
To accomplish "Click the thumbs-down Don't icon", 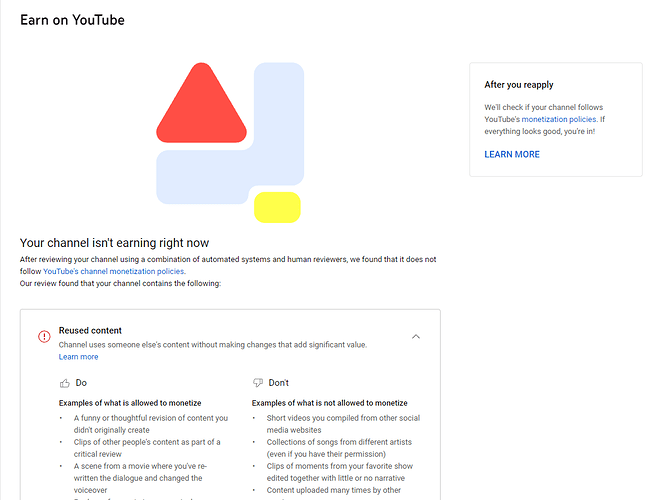I will pyautogui.click(x=258, y=383).
